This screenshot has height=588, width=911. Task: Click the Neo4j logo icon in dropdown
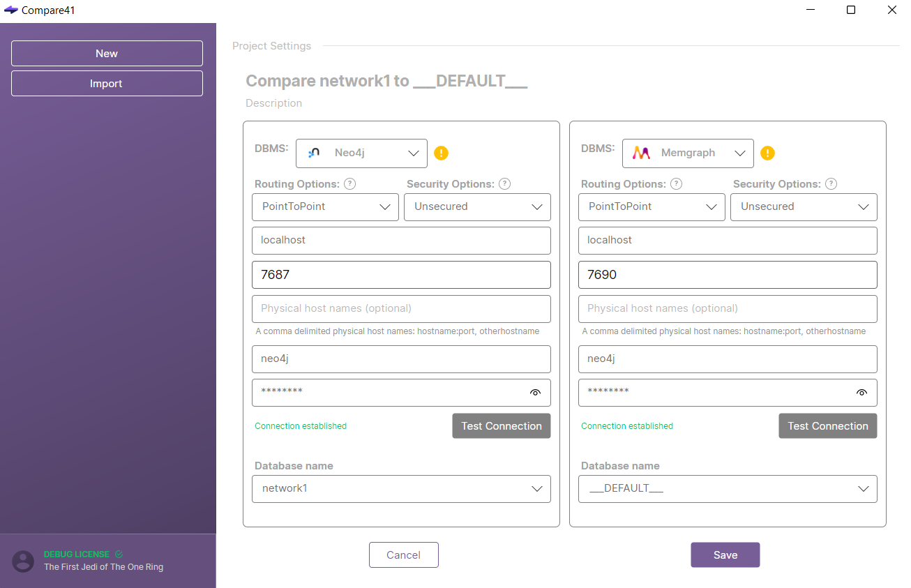coord(314,153)
